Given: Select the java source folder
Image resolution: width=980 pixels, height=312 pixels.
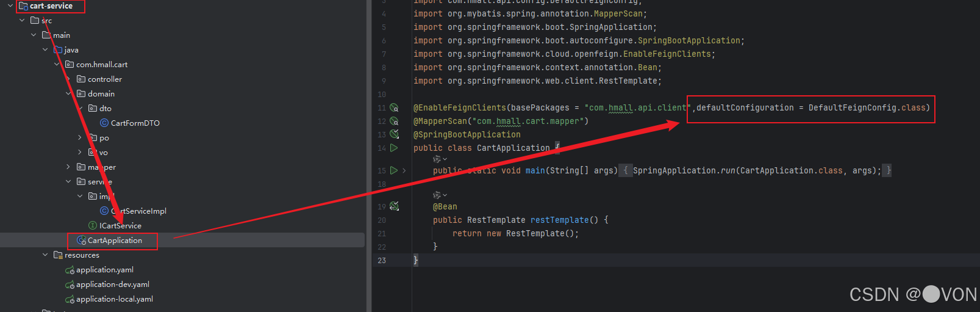Looking at the screenshot, I should [71, 49].
